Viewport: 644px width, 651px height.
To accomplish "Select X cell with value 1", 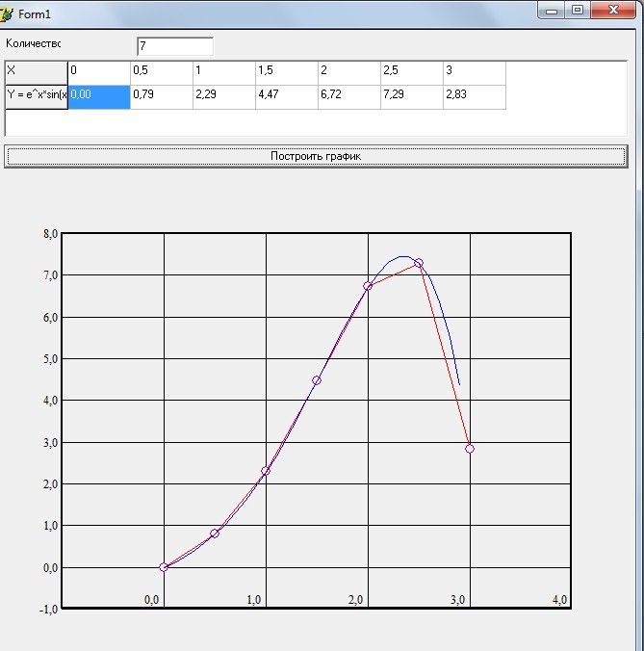I will [224, 73].
